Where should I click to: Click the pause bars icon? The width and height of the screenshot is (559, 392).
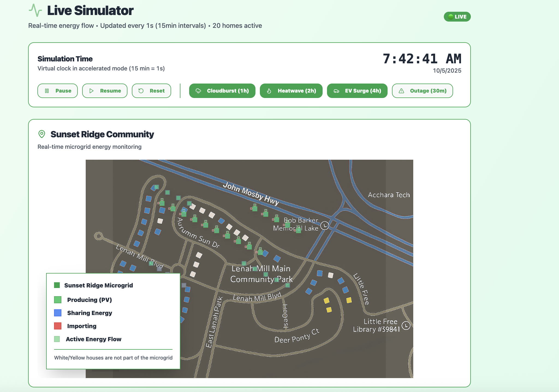click(x=47, y=91)
